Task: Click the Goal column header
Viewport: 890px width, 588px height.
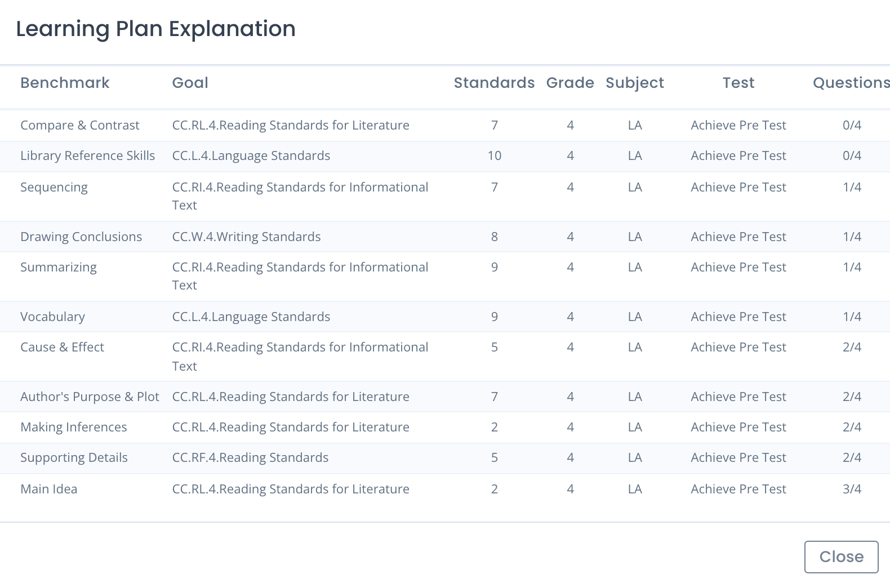Action: tap(190, 83)
